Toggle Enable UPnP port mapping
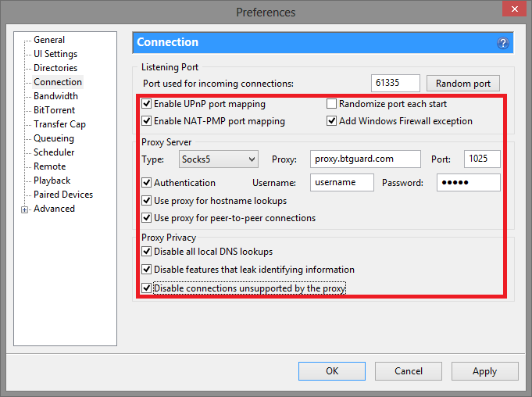 pyautogui.click(x=146, y=104)
